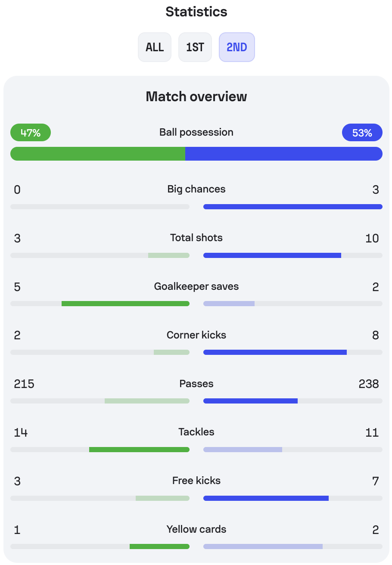
Task: Click the green Goalkeeper saves bar
Action: click(125, 304)
